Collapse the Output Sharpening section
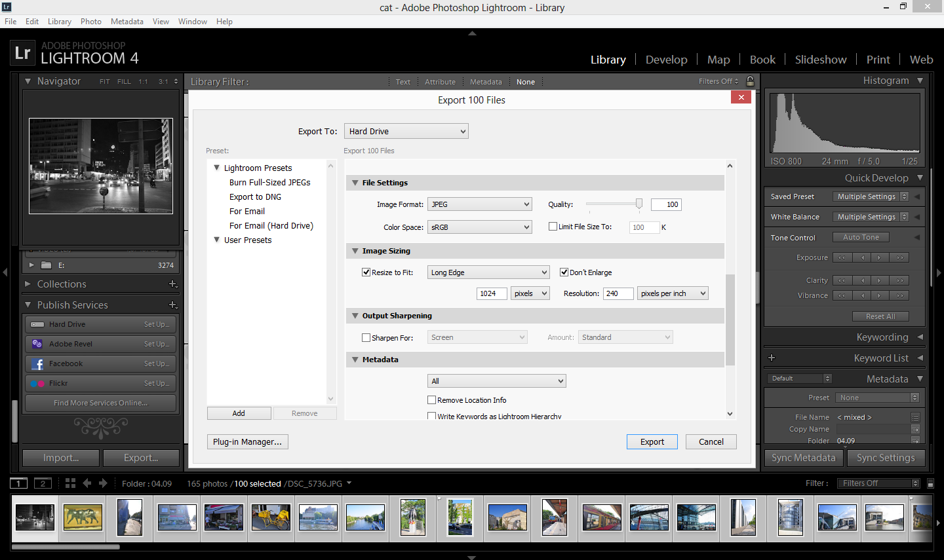 coord(355,316)
